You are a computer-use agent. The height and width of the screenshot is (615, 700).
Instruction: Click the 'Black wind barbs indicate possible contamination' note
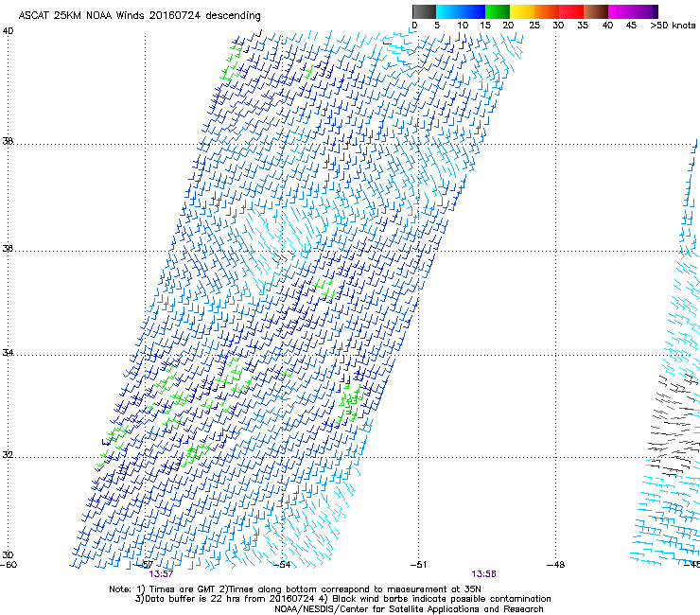pyautogui.click(x=442, y=599)
